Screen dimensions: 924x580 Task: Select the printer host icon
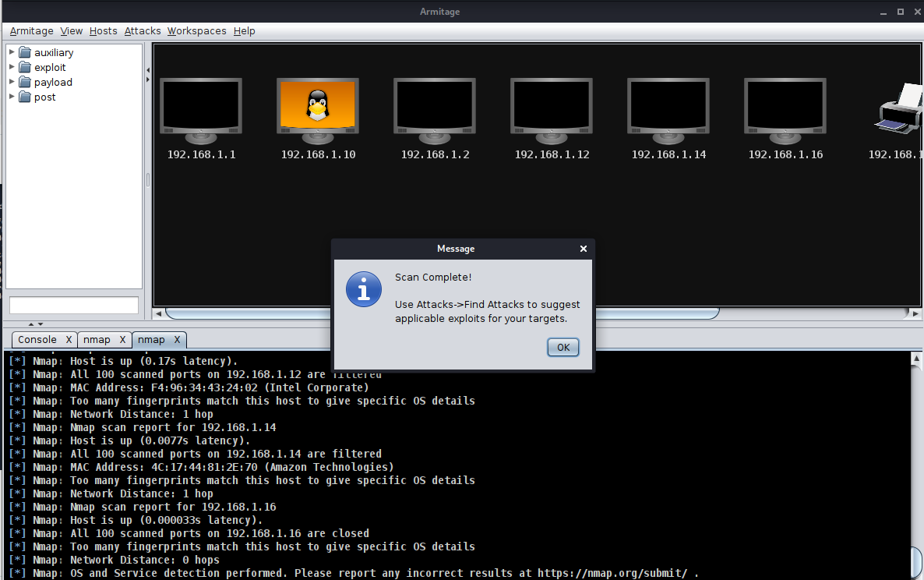click(x=898, y=109)
